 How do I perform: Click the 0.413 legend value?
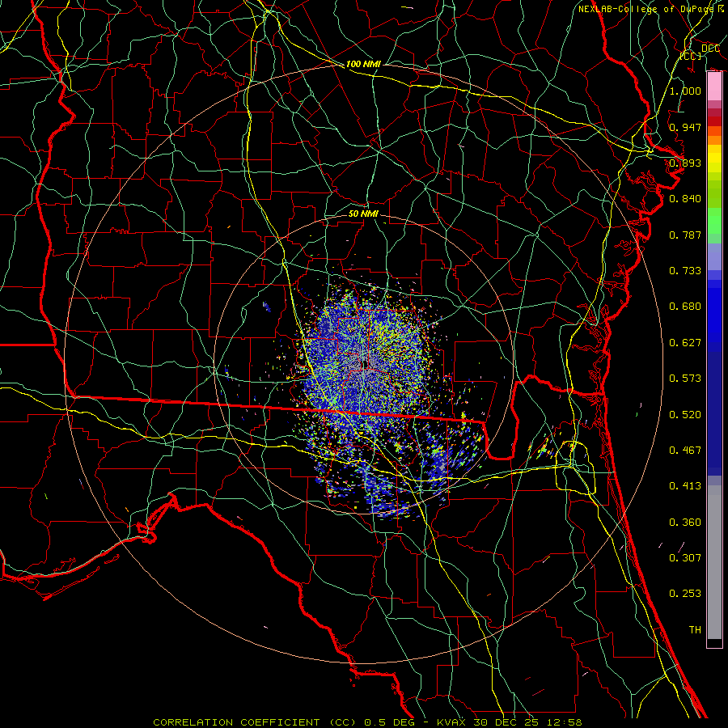coord(685,486)
